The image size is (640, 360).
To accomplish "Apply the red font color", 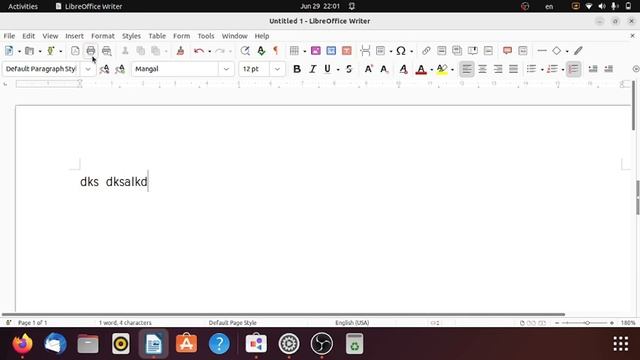I will tap(421, 69).
